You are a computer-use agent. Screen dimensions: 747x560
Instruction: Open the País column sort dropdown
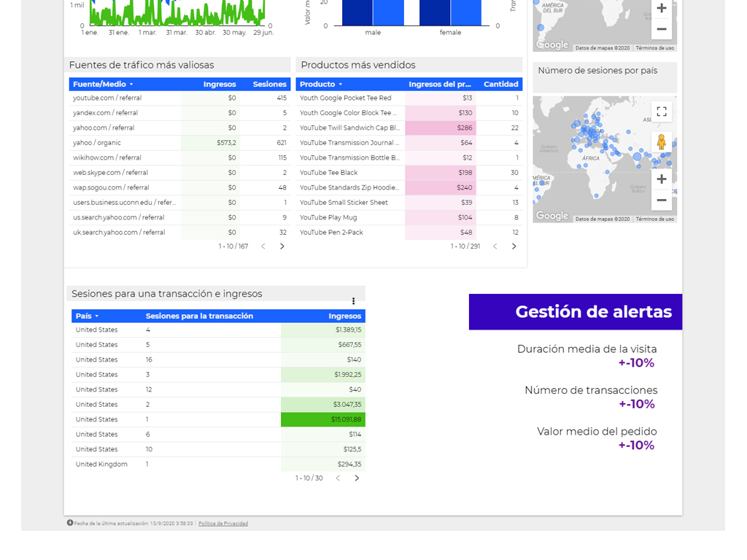click(x=96, y=316)
